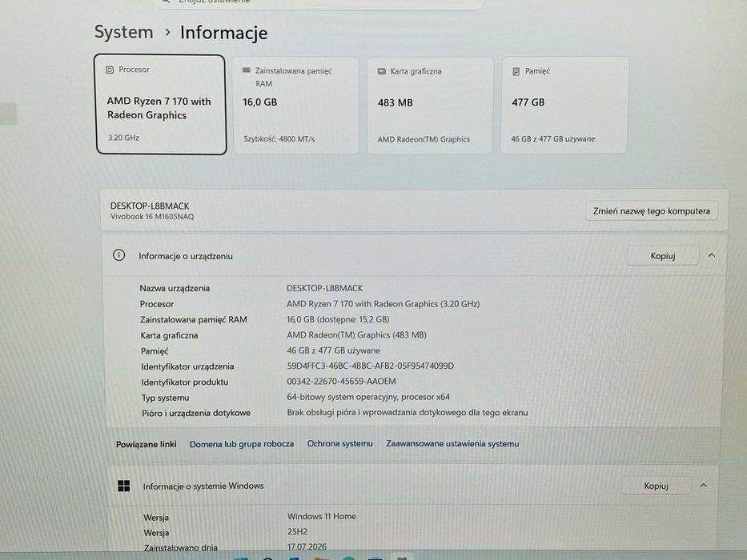Click the processor chip icon in Procesor card
Screen dimensions: 747x560
tap(110, 70)
